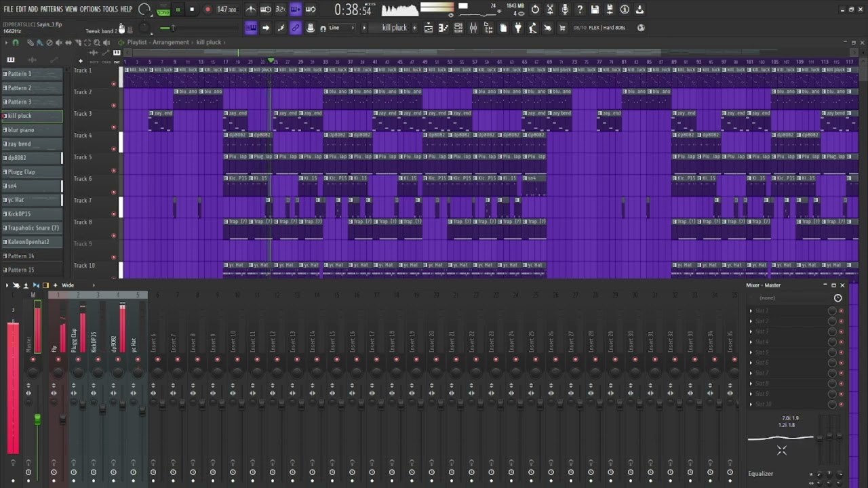The image size is (868, 488).
Task: Open the Browser view button
Action: (488, 28)
